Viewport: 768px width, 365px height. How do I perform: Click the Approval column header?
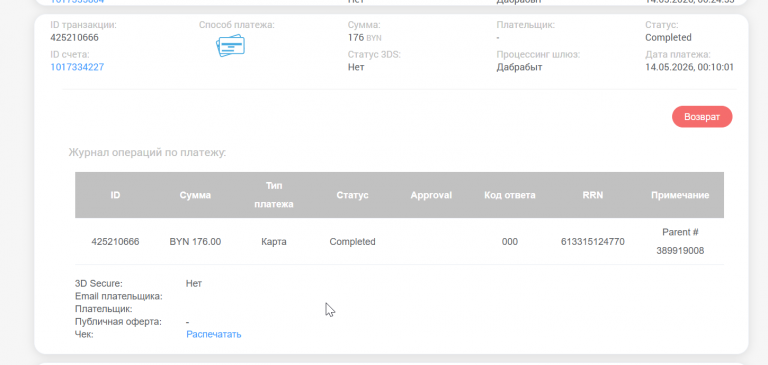[x=431, y=195]
